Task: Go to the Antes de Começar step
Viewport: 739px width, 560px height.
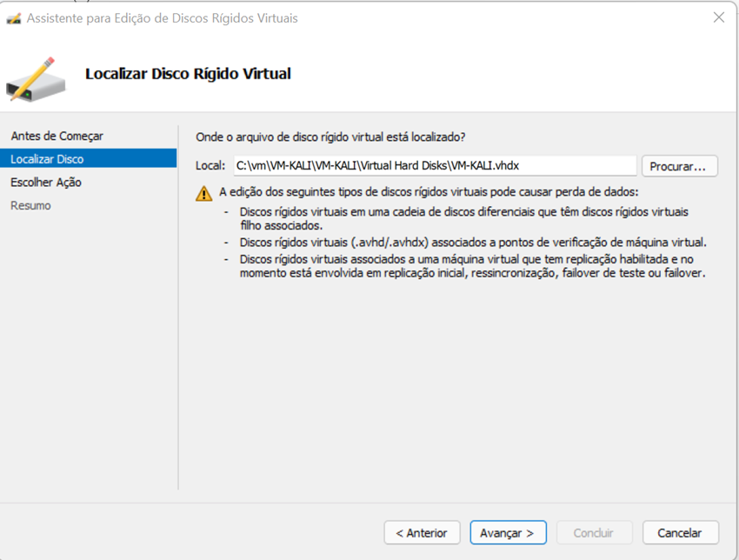Action: 57,136
